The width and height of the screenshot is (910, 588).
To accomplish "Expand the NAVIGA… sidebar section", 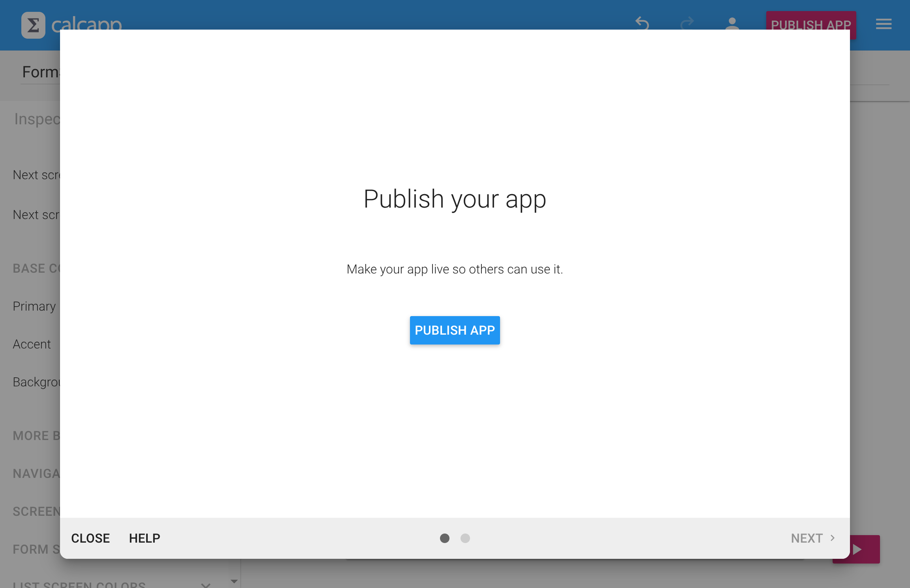I will (36, 474).
